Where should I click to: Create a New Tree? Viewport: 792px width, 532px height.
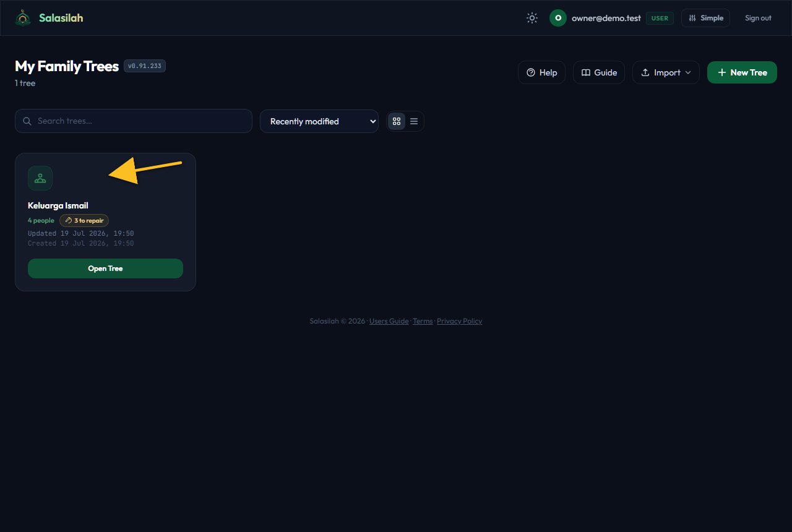coord(742,72)
